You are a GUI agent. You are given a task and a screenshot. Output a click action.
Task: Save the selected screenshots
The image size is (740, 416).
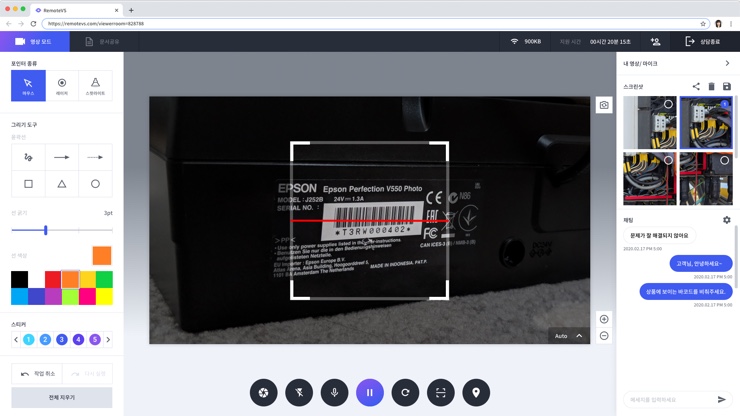pyautogui.click(x=727, y=86)
